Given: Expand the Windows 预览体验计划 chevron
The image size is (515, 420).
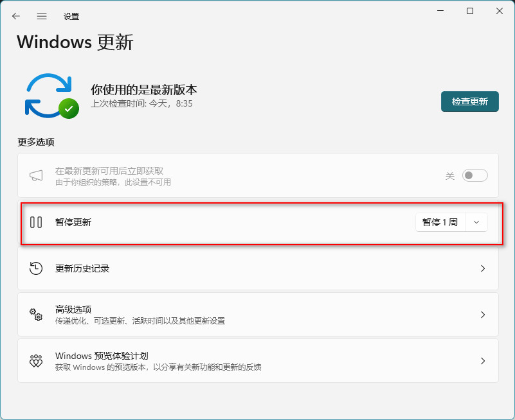Looking at the screenshot, I should tap(483, 360).
